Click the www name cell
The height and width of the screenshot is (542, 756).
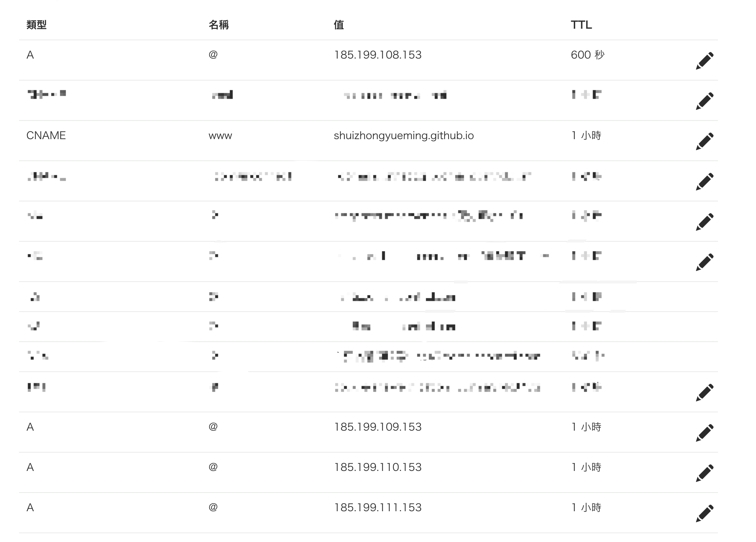220,136
